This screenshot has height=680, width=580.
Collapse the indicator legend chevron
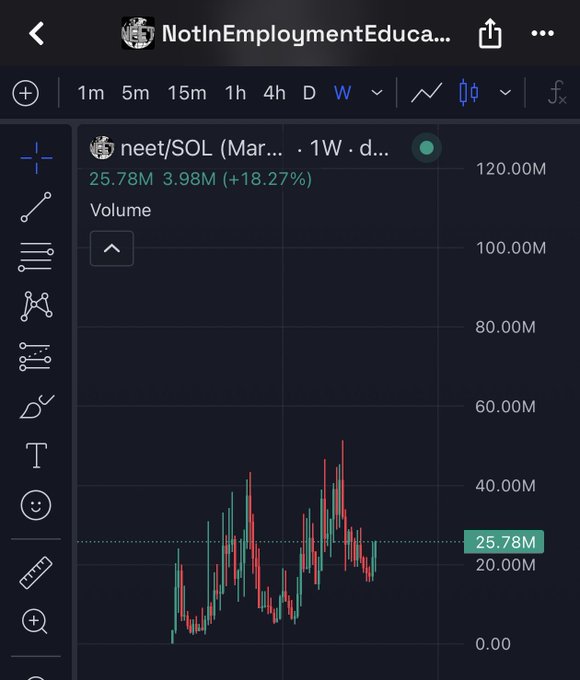pos(112,248)
